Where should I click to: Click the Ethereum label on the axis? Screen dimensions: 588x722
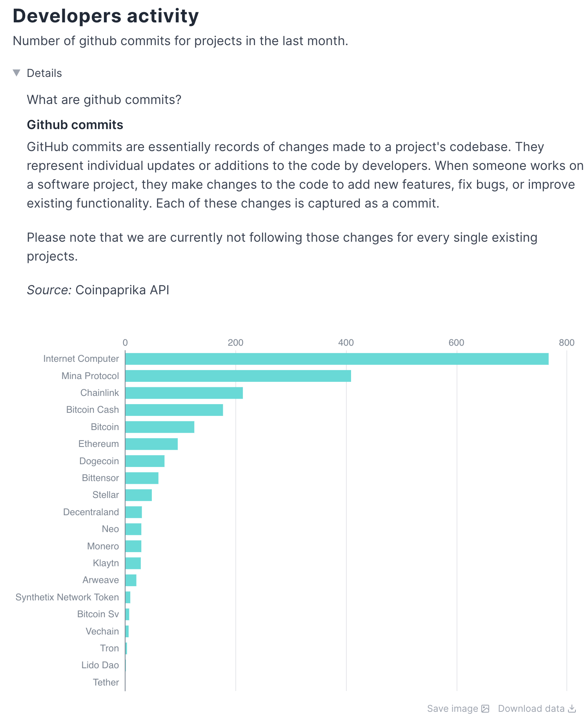pyautogui.click(x=98, y=444)
